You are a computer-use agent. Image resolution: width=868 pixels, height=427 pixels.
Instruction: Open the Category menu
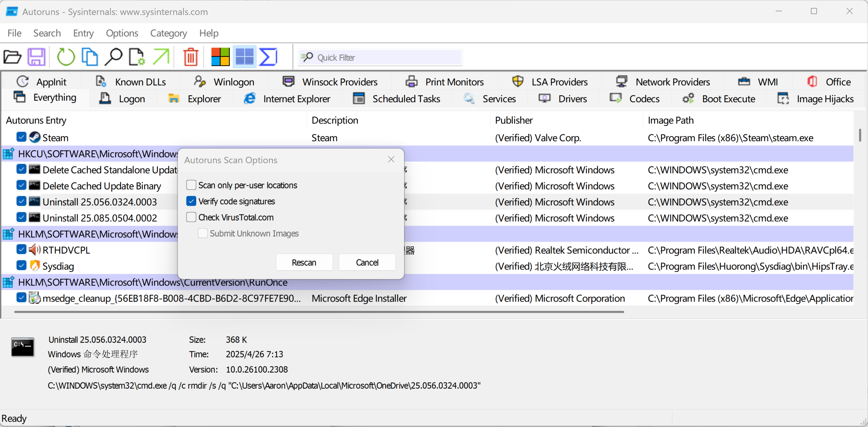(x=168, y=33)
